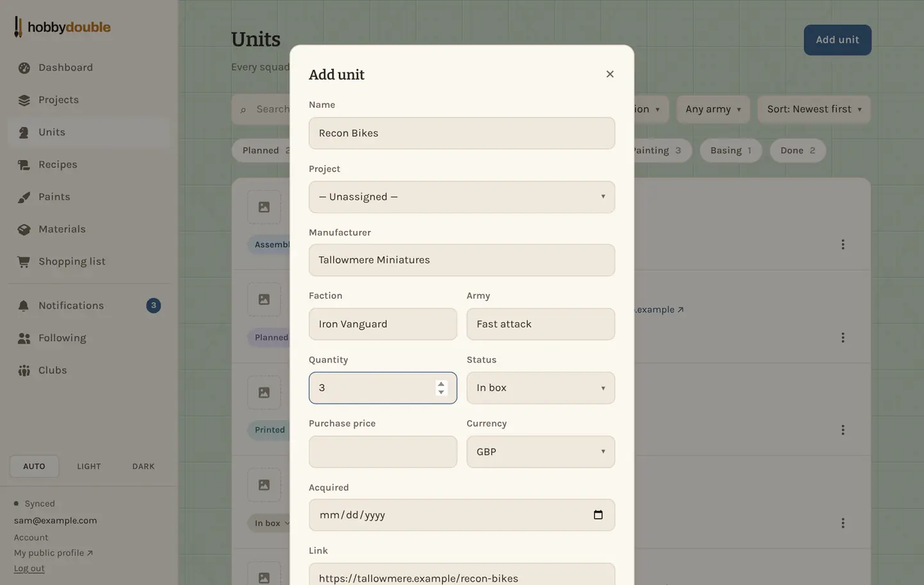Click the Name field containing Recon Bikes
The height and width of the screenshot is (585, 924).
click(462, 133)
